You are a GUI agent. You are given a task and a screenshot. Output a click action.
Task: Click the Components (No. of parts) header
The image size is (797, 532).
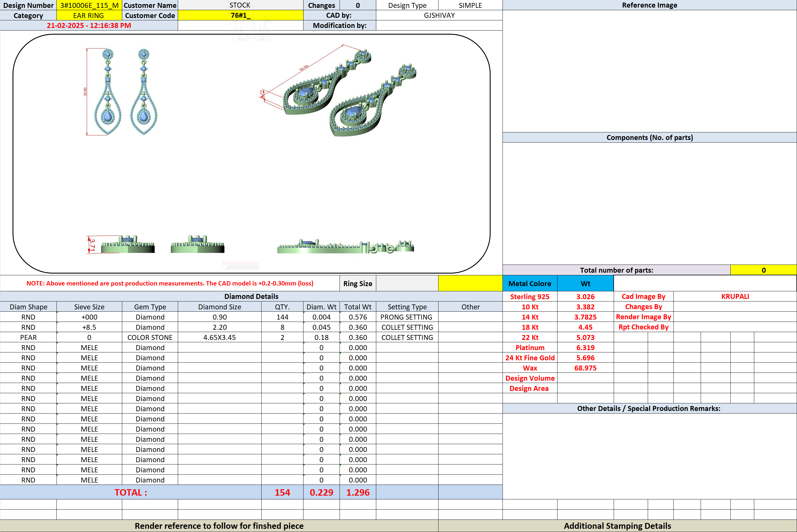pyautogui.click(x=649, y=137)
